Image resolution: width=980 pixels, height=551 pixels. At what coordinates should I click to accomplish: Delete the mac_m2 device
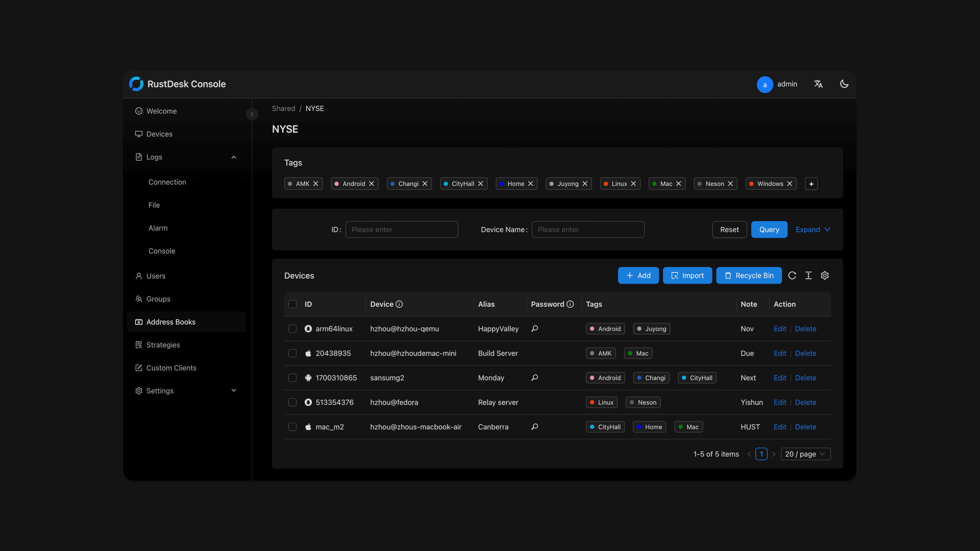(x=806, y=427)
